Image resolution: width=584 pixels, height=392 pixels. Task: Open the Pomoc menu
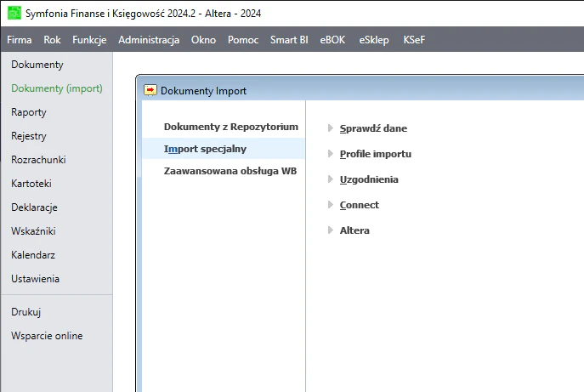[x=243, y=39]
